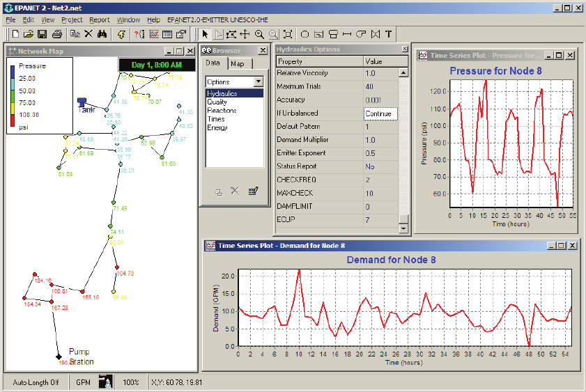This screenshot has width=586, height=392.
Task: Select the Pan map tool
Action: [x=245, y=34]
